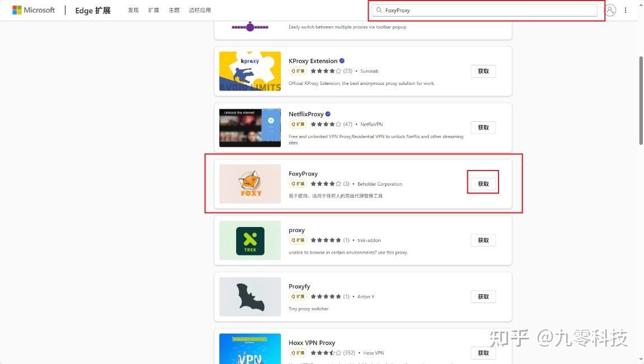Click Proxyfy star rating (1)
The width and height of the screenshot is (644, 364).
coord(330,296)
